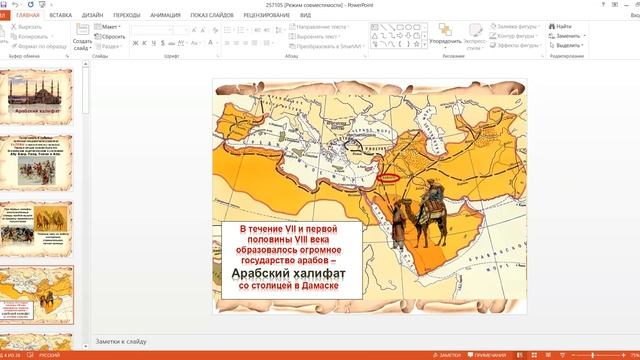This screenshot has height=360, width=640.
Task: Switch to the РЕЦЕНЗИРОВАНИЕ tab
Action: tap(267, 15)
